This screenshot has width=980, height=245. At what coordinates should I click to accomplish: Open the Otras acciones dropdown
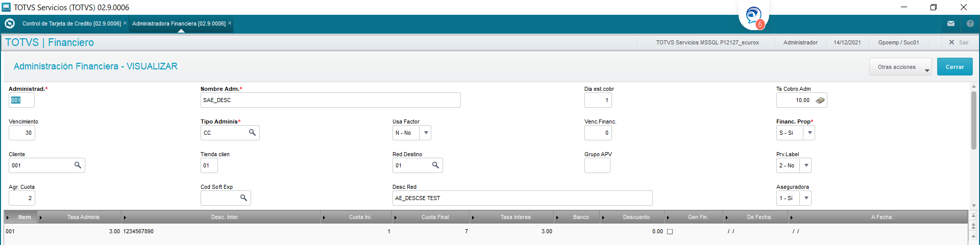[x=900, y=67]
